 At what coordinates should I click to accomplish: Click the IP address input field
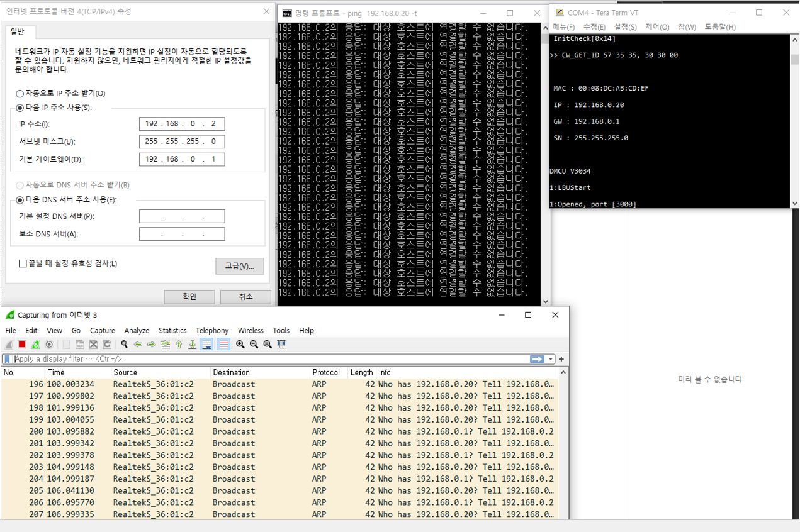182,124
